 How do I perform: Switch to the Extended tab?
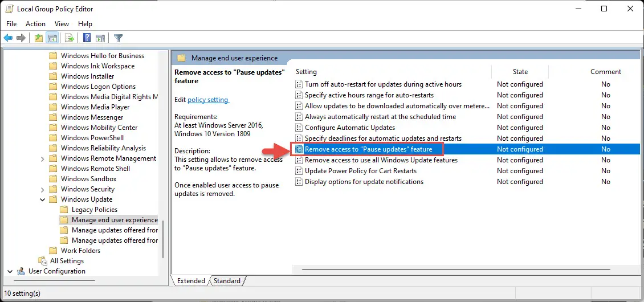tap(191, 281)
